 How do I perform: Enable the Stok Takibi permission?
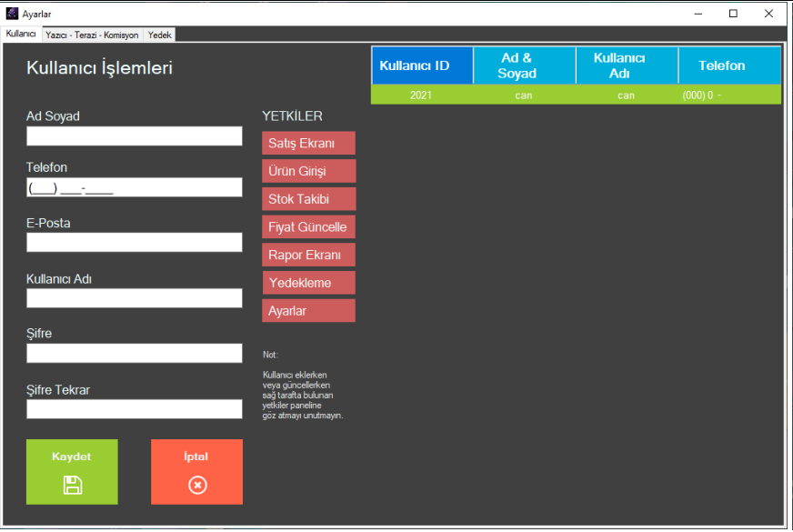pyautogui.click(x=308, y=199)
